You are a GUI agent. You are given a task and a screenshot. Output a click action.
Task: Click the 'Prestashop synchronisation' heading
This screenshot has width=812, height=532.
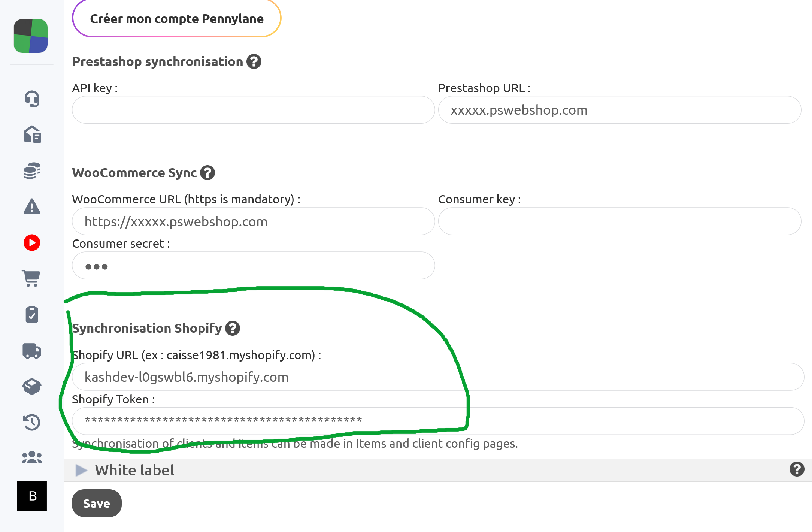coord(158,61)
